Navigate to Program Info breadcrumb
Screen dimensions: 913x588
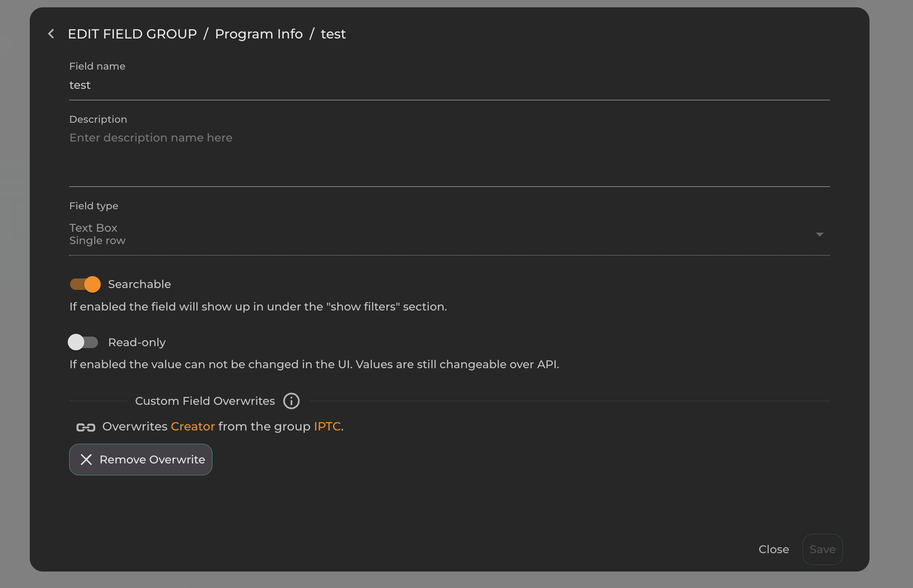(259, 34)
